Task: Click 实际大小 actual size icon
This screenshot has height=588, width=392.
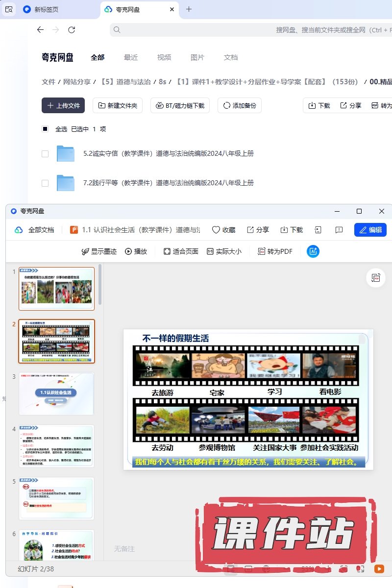Action: click(x=210, y=251)
